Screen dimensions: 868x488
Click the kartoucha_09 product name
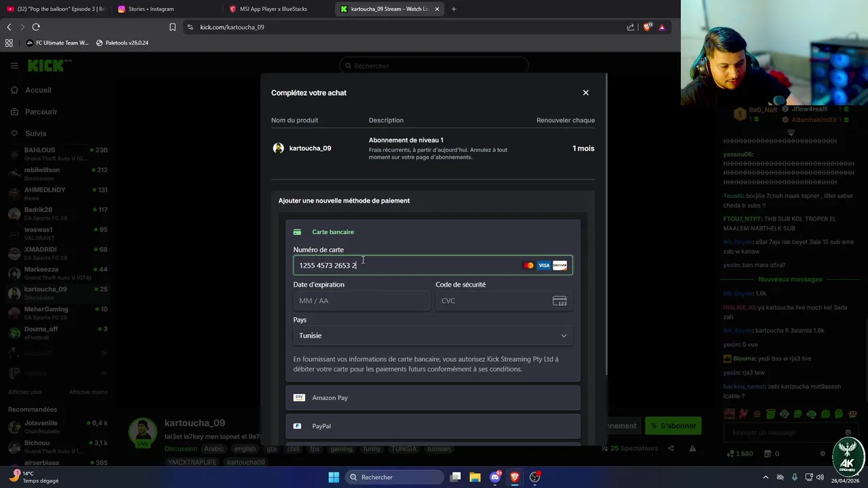tap(310, 148)
